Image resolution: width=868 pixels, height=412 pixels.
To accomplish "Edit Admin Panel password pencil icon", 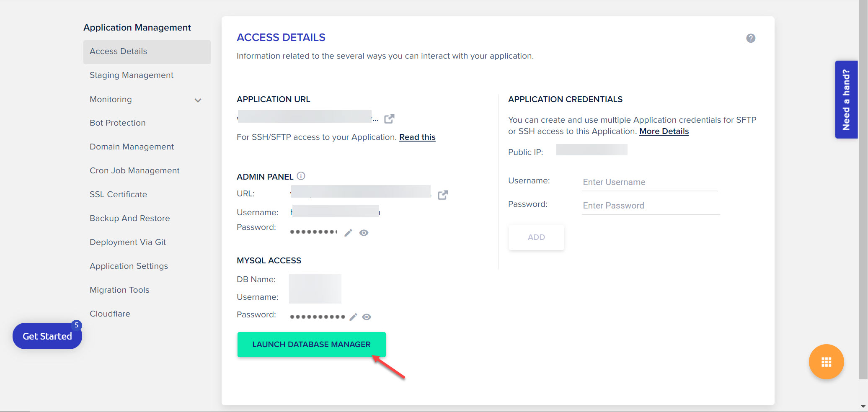I will 348,233.
